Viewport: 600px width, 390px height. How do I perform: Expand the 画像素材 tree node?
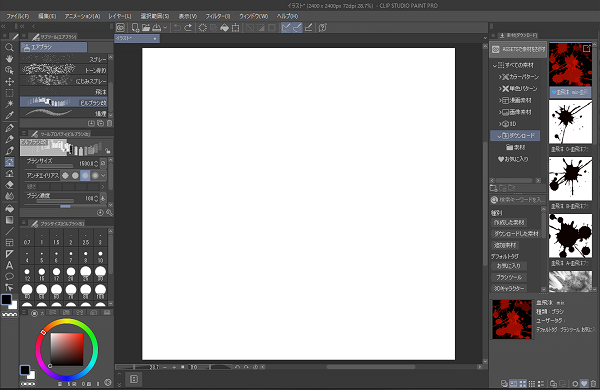[500, 112]
